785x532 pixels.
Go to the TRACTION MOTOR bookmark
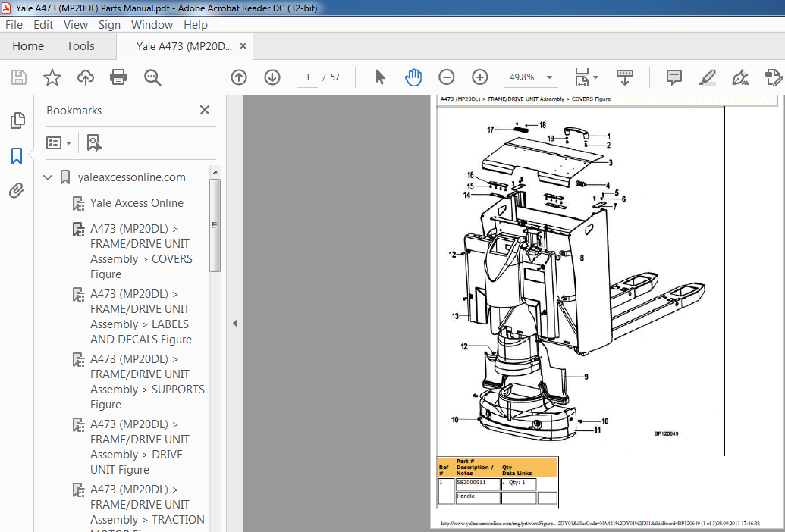point(147,507)
